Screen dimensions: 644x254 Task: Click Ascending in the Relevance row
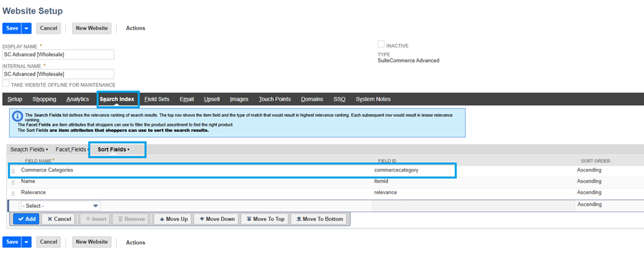tap(589, 192)
